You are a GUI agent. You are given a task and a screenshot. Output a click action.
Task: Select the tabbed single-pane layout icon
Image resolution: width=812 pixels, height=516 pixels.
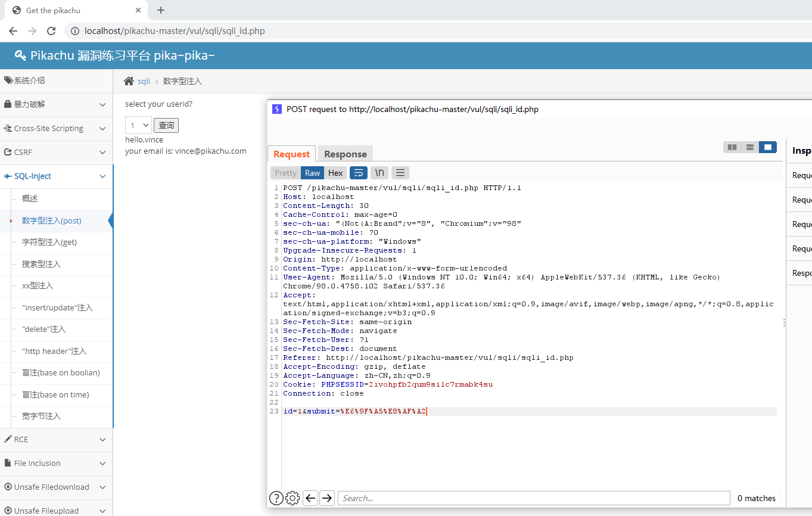coord(767,147)
